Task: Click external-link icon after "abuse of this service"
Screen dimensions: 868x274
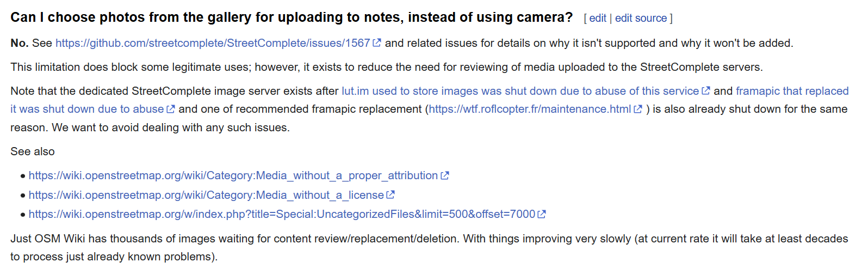Action: (706, 91)
